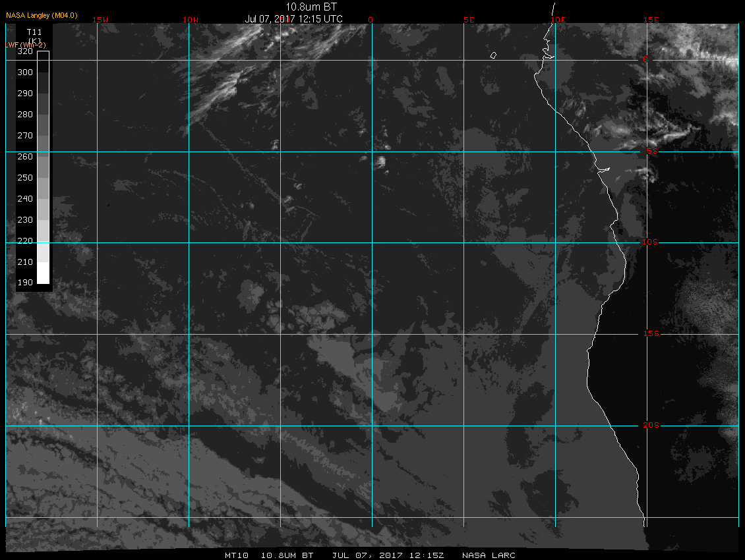The height and width of the screenshot is (560, 745).
Task: Click the 'NASA LARC' footer text
Action: click(x=489, y=555)
